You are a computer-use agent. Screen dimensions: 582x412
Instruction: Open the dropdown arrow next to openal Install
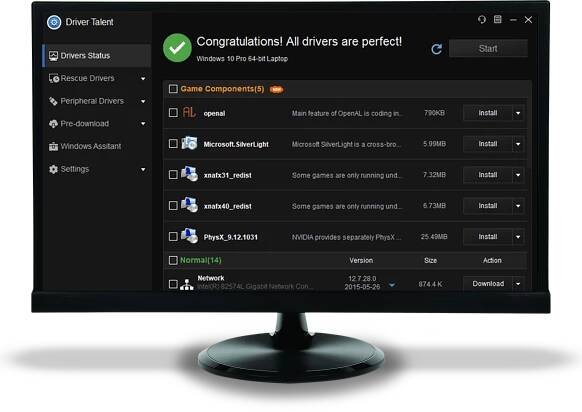click(518, 113)
